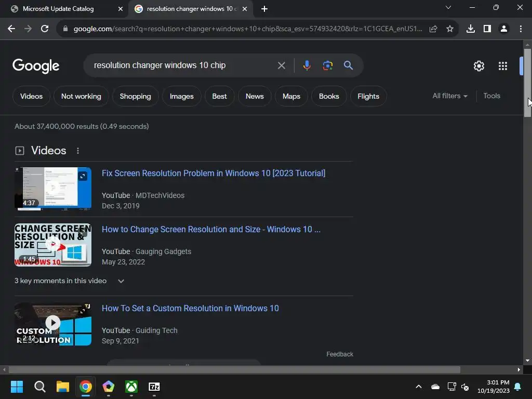Viewport: 532px width, 399px height.
Task: Click the scroll down arrow
Action: (527, 361)
